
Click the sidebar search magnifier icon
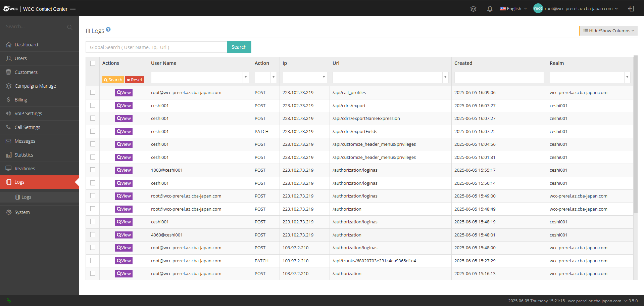tap(69, 27)
